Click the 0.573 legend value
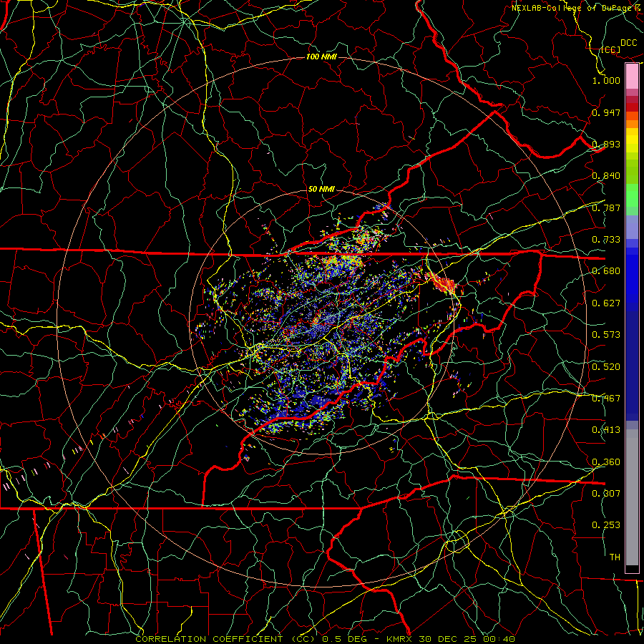 coord(606,335)
